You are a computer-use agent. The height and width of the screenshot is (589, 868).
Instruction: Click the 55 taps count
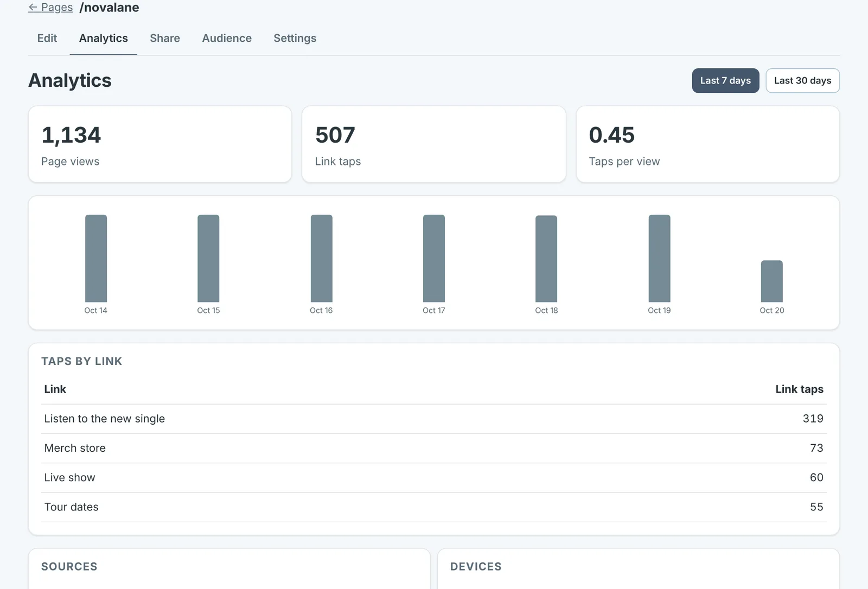(816, 507)
